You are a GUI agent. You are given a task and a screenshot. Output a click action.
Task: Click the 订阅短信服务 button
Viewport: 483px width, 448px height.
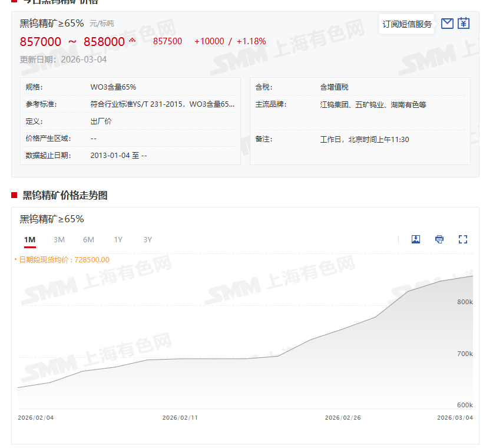click(407, 24)
